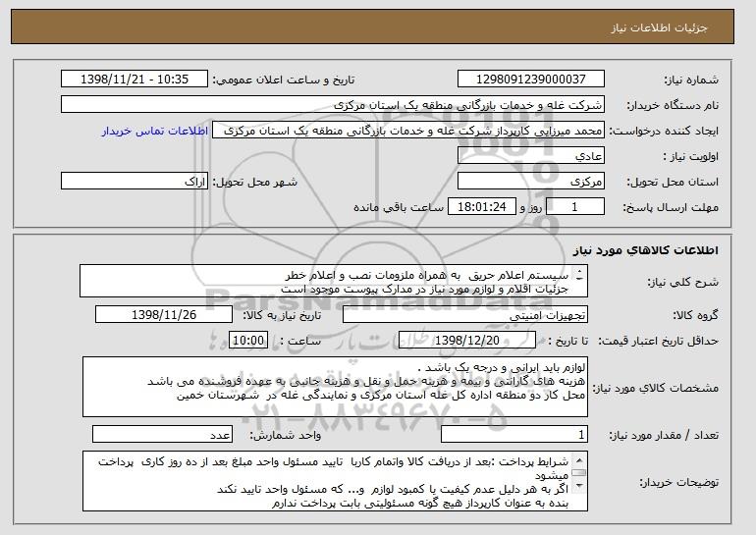Click the ایجاد کننده درخواست label
The height and width of the screenshot is (535, 756).
(x=664, y=132)
